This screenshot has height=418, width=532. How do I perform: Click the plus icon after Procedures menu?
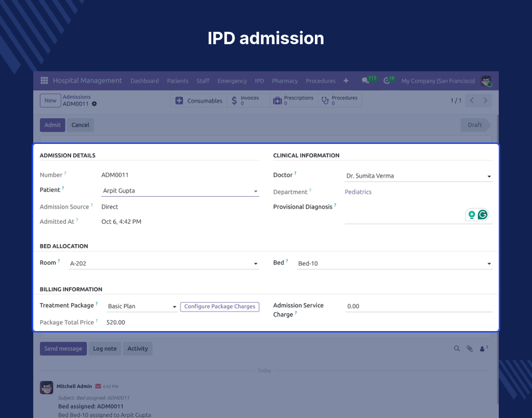pyautogui.click(x=346, y=81)
